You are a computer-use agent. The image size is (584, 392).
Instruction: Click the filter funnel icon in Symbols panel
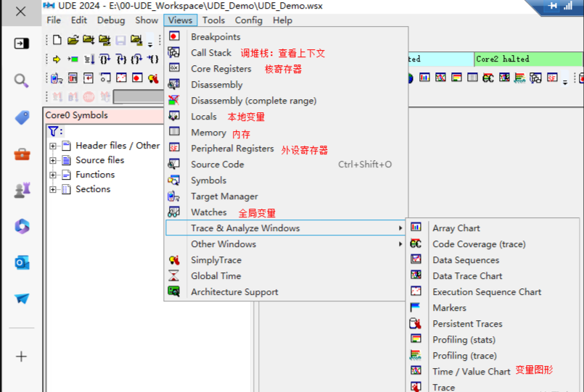(x=53, y=131)
